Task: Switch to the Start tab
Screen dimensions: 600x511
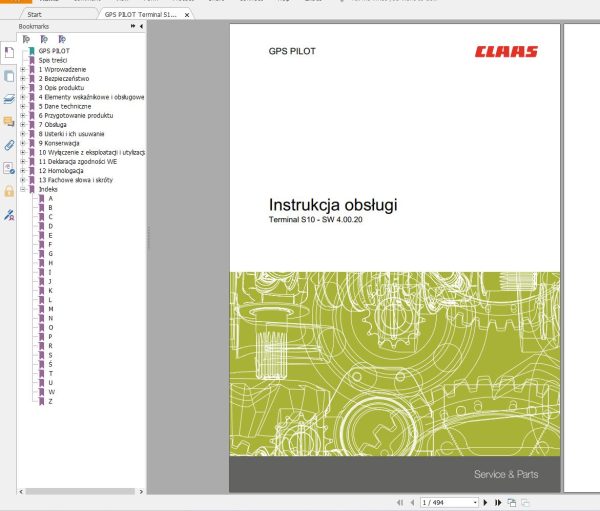Action: coord(34,15)
